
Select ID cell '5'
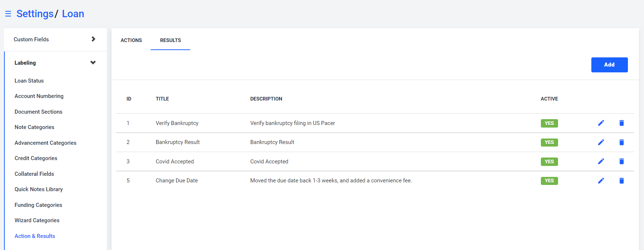click(128, 181)
